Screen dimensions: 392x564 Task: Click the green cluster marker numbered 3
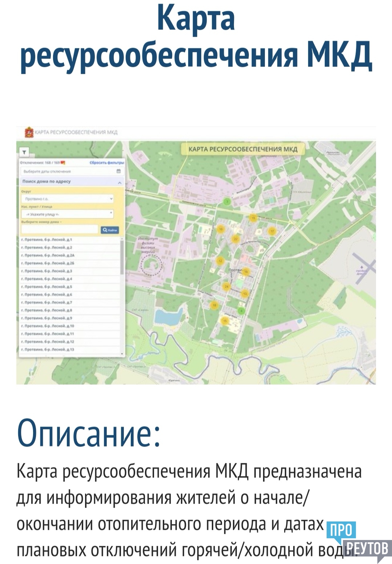click(x=227, y=201)
